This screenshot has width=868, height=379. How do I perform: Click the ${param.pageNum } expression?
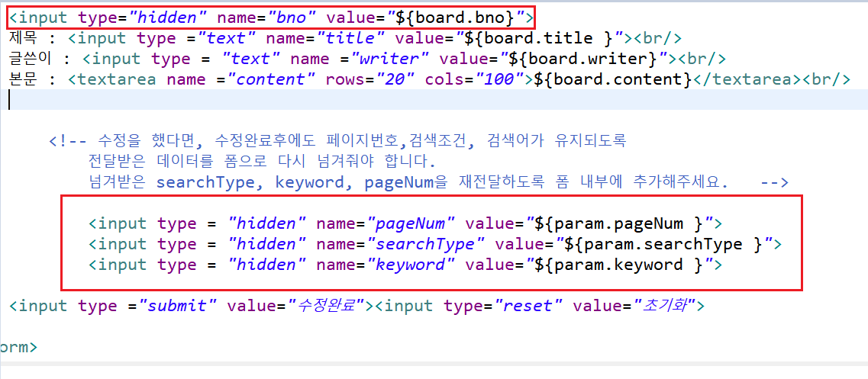coord(618,224)
